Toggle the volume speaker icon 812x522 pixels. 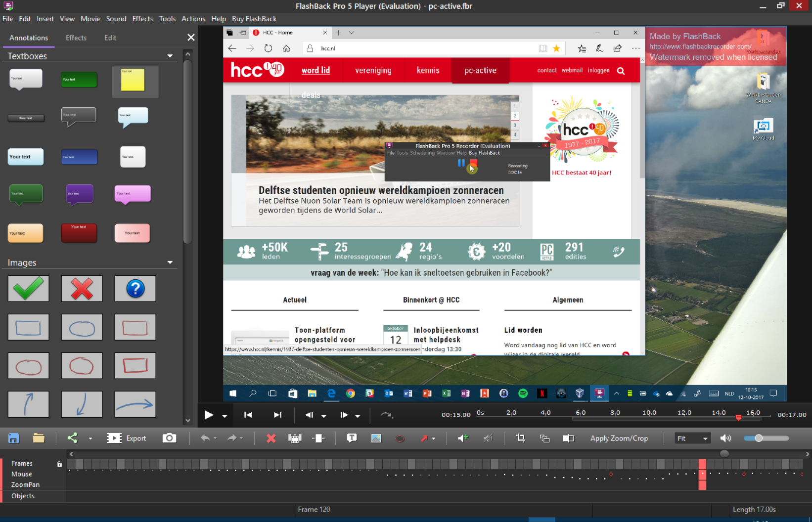point(725,438)
